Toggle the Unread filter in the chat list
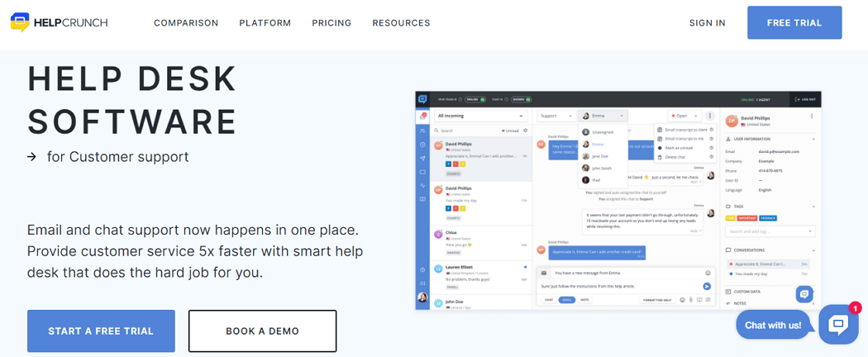 pyautogui.click(x=510, y=131)
